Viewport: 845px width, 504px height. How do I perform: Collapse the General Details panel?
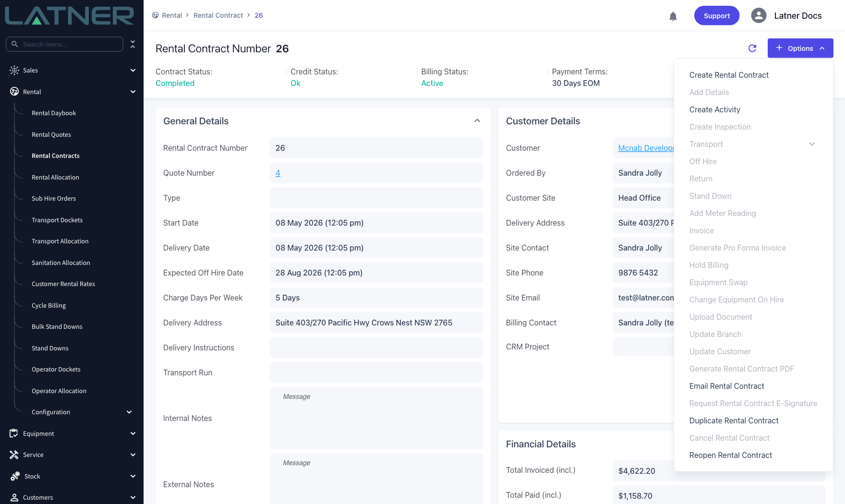pos(477,120)
